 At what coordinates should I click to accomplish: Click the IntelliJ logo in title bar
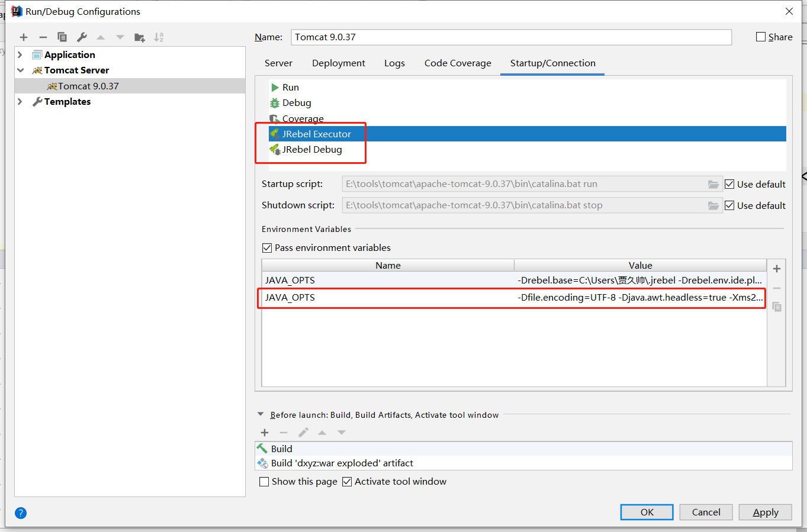(17, 11)
